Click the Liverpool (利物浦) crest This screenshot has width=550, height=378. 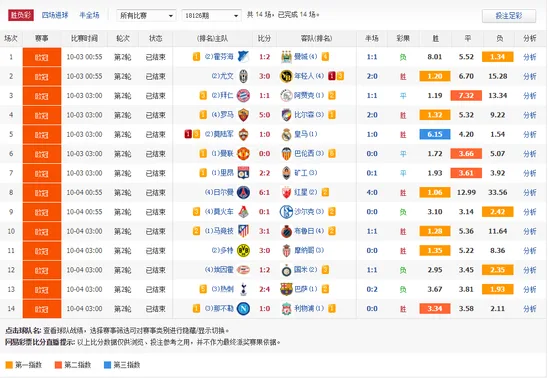[x=286, y=309]
